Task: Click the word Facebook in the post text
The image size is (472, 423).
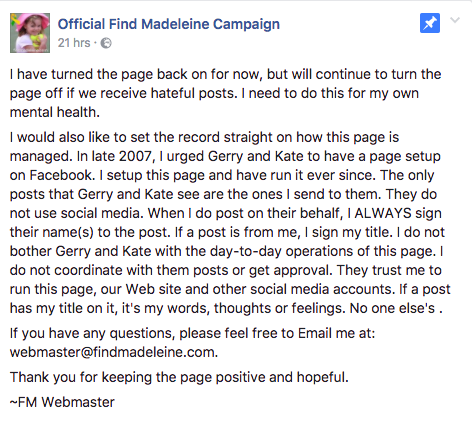Action: click(x=63, y=175)
